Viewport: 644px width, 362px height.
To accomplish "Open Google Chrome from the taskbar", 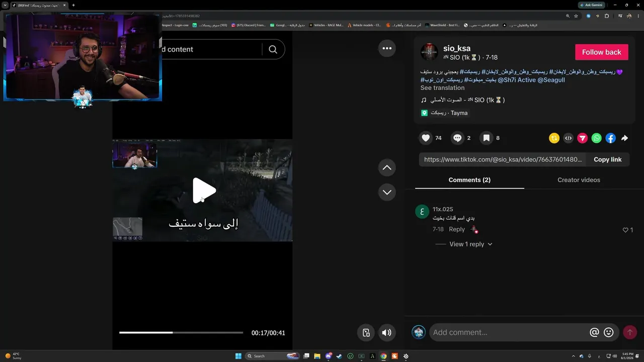I will (x=383, y=356).
